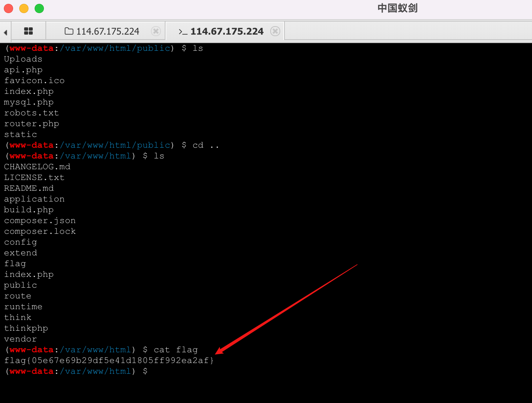Close the terminal tab for 114.67.175.224
The width and height of the screenshot is (532, 403).
[x=276, y=31]
